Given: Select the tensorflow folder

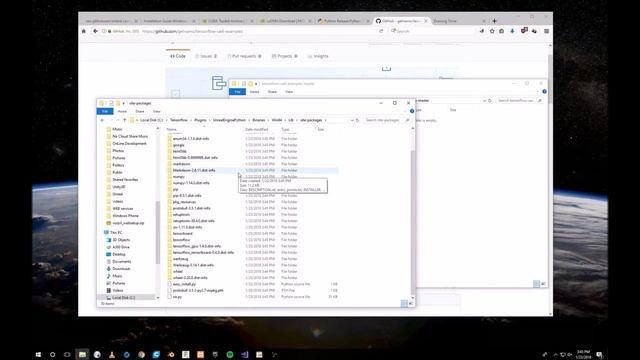Looking at the screenshot, I should [182, 240].
